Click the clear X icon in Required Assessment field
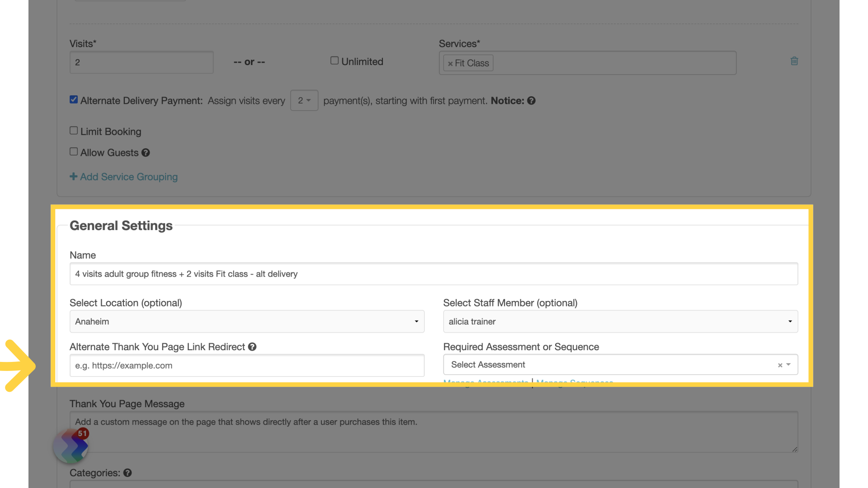Viewport: 868px width, 488px height. pos(780,365)
